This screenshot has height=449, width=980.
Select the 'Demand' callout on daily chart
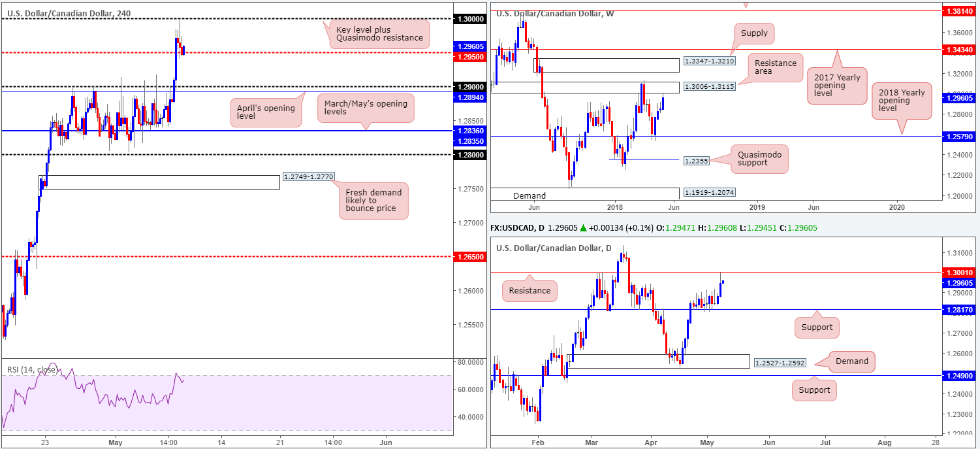(x=851, y=361)
